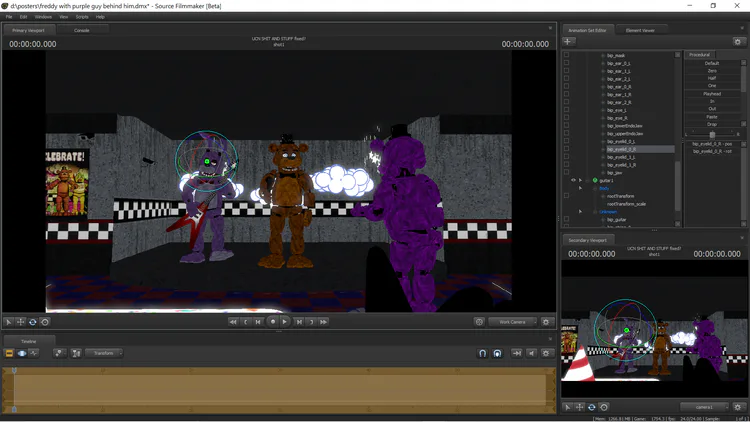Collapse the guitar1 animation set
This screenshot has height=422, width=750.
[x=581, y=180]
